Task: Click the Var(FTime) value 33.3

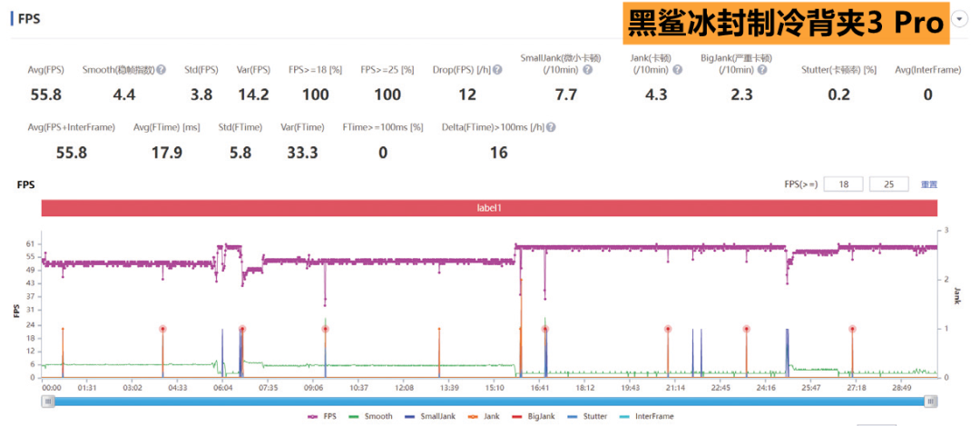Action: pyautogui.click(x=302, y=153)
